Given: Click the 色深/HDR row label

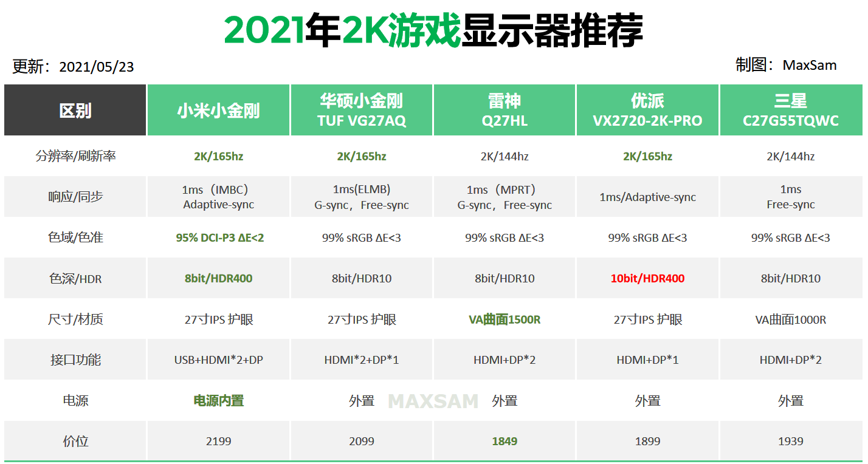Looking at the screenshot, I should point(75,278).
